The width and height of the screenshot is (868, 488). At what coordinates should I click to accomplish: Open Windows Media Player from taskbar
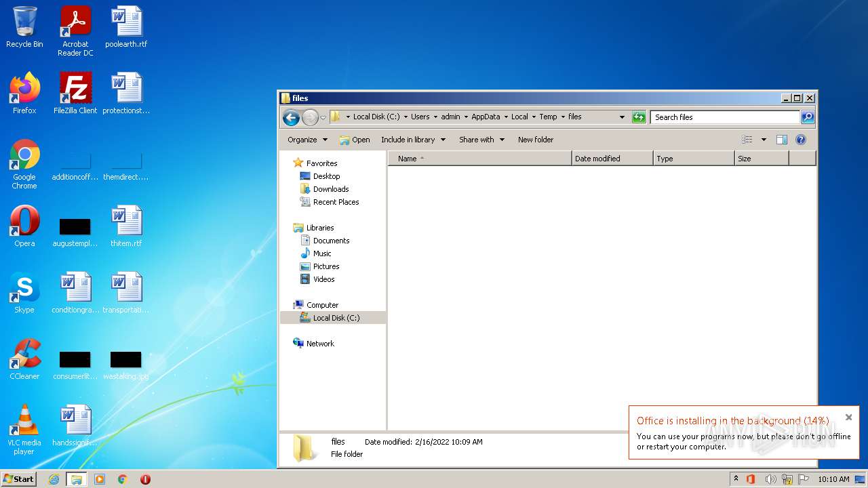click(x=100, y=479)
